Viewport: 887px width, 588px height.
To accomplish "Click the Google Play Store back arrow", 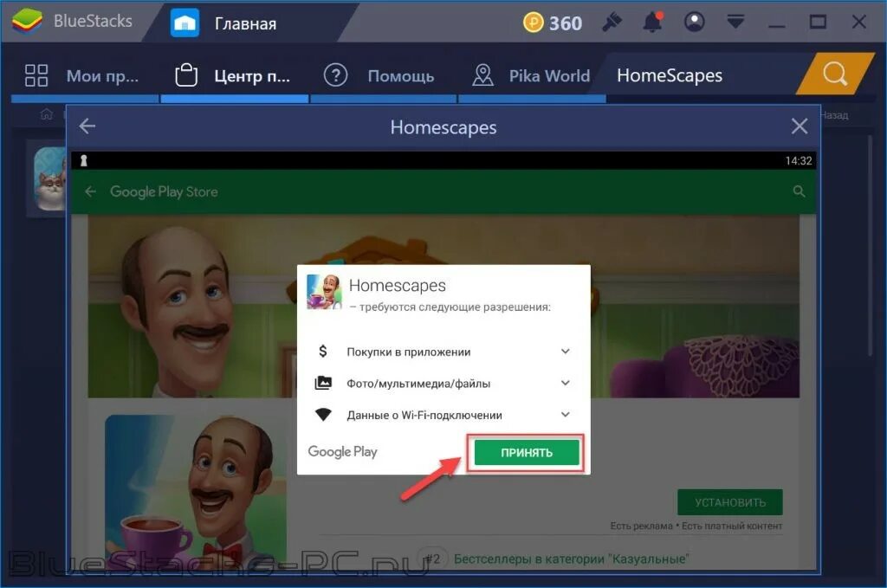I will coord(90,191).
